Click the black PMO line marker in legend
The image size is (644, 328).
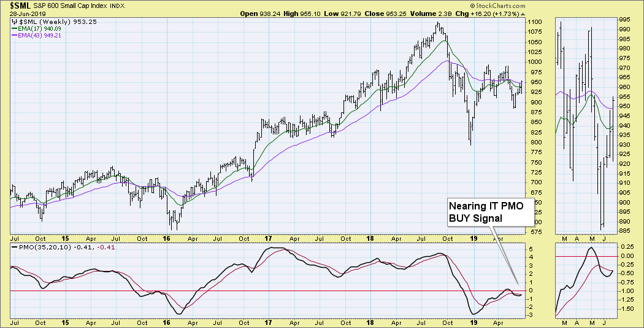click(14, 248)
